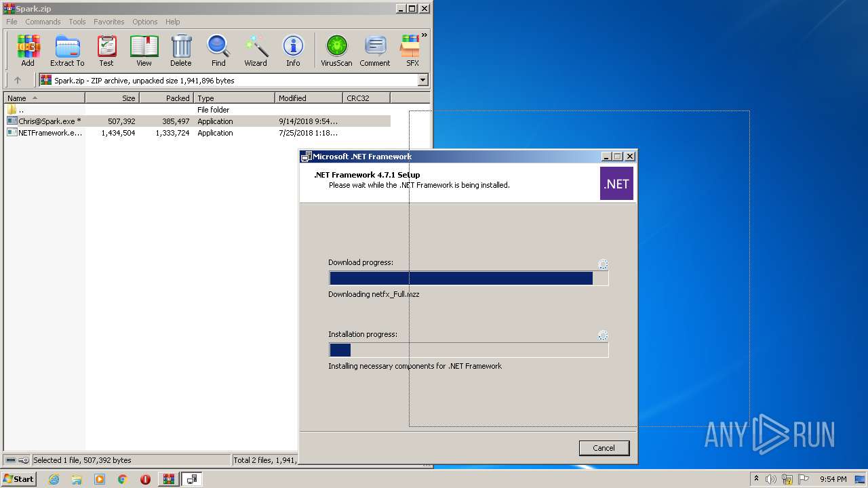Image resolution: width=868 pixels, height=488 pixels.
Task: Select the NETFramework.e... file row
Action: tap(197, 133)
